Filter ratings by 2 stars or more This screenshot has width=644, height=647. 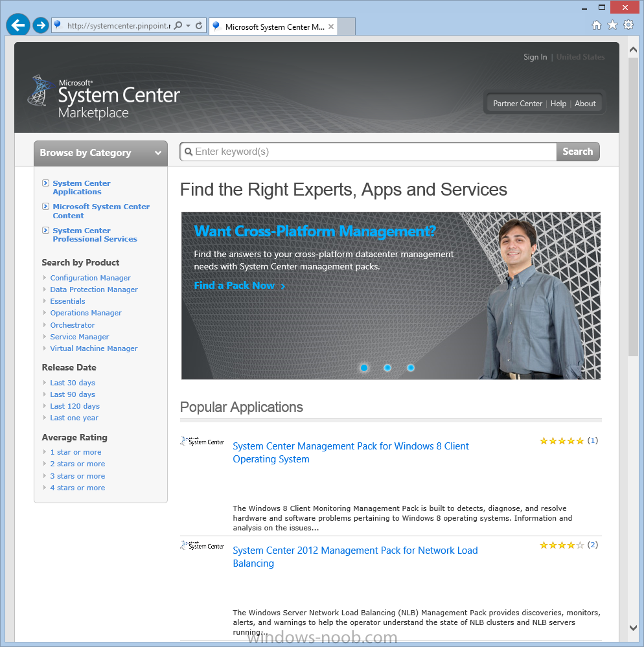(x=78, y=464)
